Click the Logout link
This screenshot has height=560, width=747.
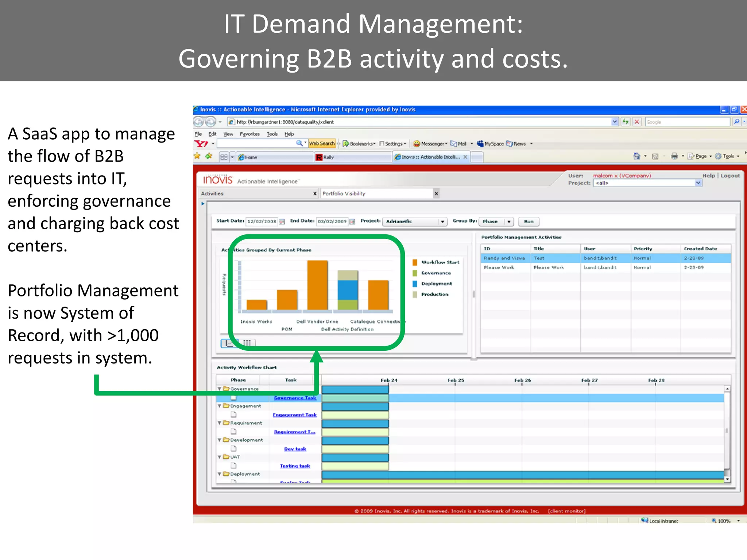coord(730,176)
